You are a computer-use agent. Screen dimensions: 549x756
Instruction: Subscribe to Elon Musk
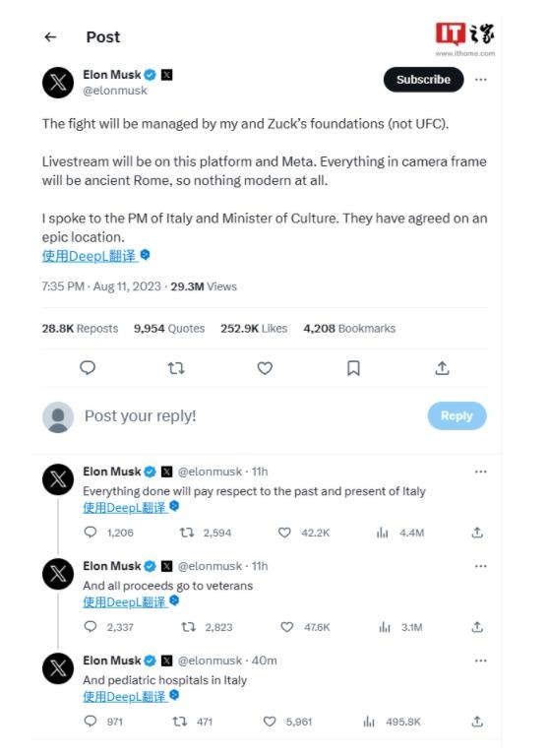423,80
